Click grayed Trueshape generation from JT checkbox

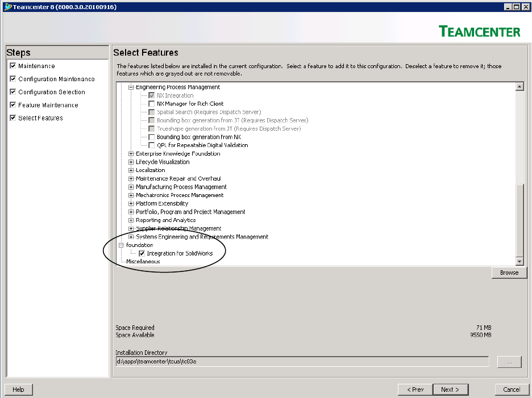click(152, 129)
